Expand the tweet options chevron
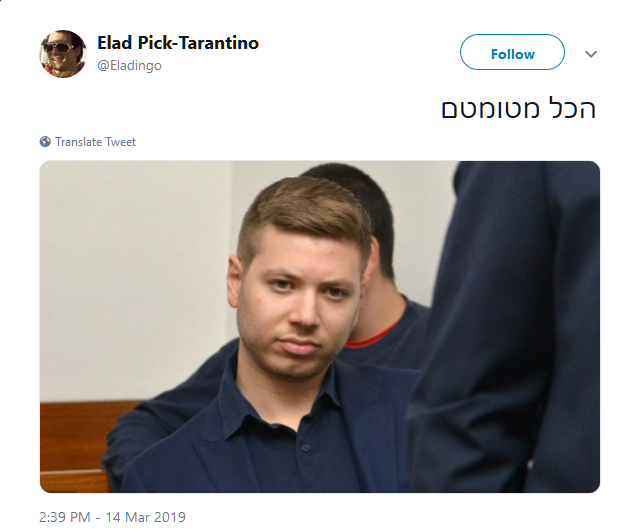The image size is (636, 529). tap(591, 54)
